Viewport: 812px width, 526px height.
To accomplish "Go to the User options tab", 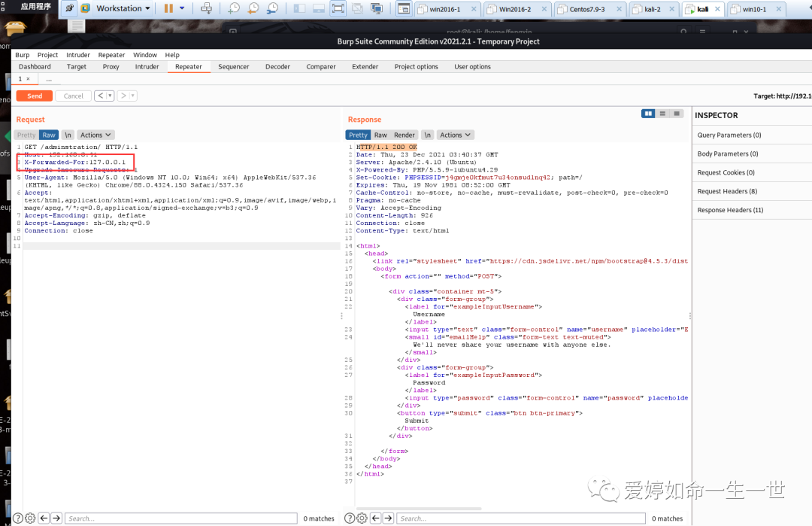I will (472, 67).
